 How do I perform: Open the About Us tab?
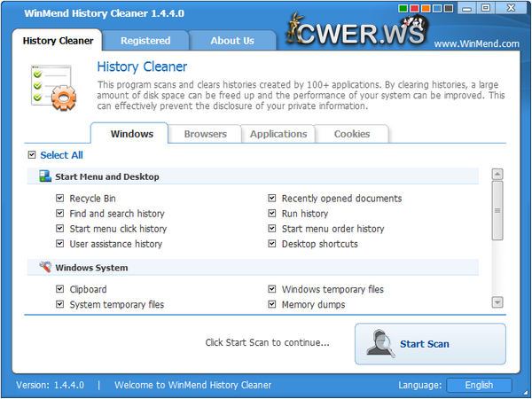click(232, 40)
